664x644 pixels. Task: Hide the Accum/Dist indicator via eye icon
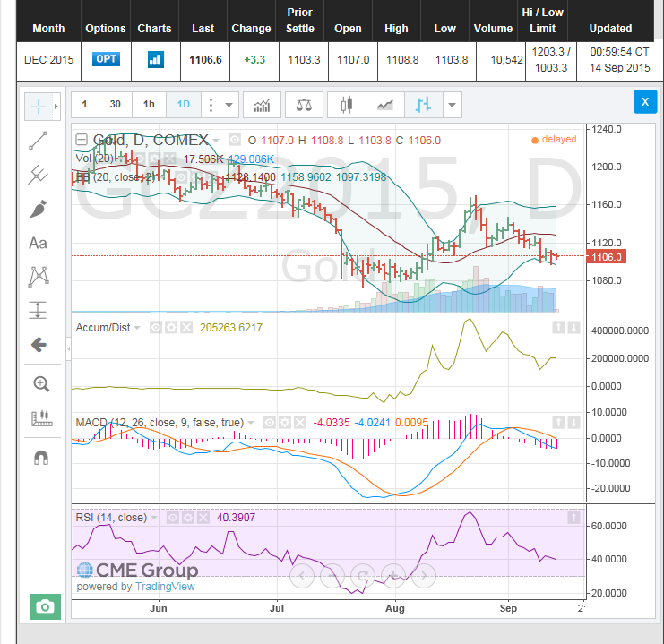156,328
